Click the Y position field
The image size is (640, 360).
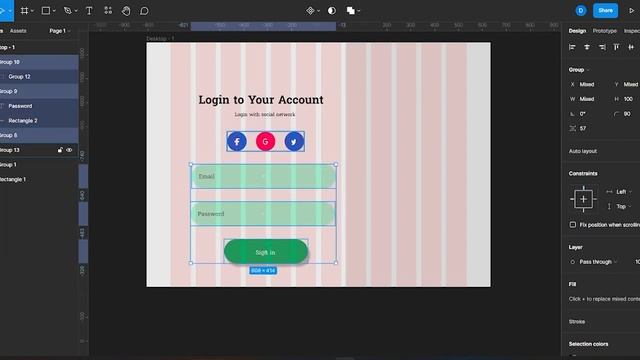click(x=627, y=84)
